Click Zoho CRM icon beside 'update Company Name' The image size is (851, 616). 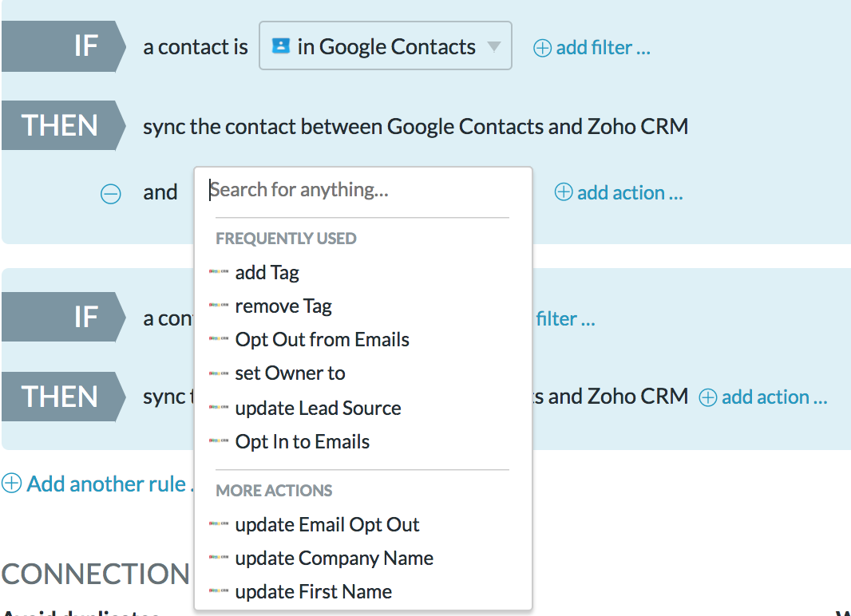pyautogui.click(x=219, y=558)
